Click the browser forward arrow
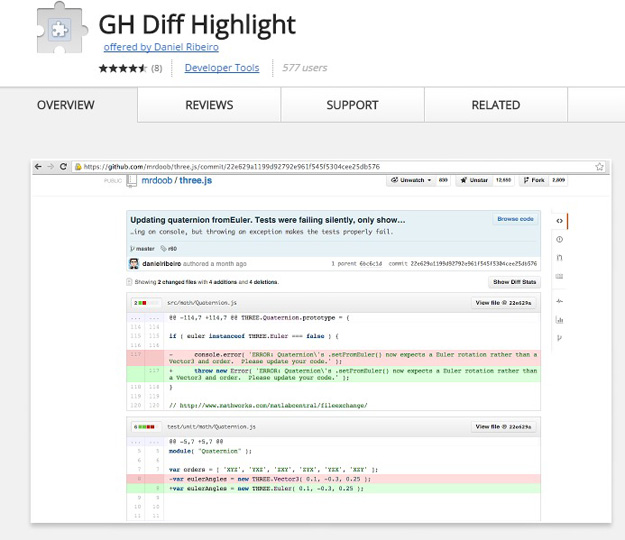Screen dimensions: 625x540 click(x=51, y=167)
